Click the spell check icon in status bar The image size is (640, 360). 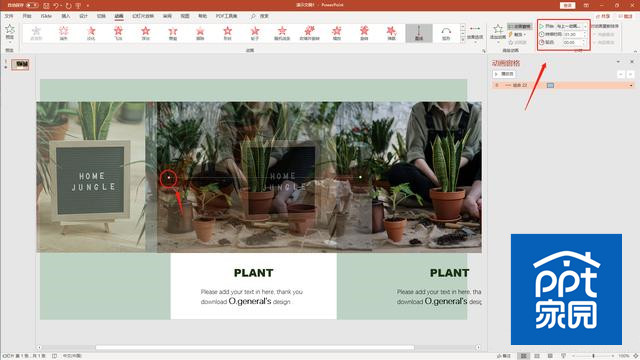pyautogui.click(x=54, y=356)
